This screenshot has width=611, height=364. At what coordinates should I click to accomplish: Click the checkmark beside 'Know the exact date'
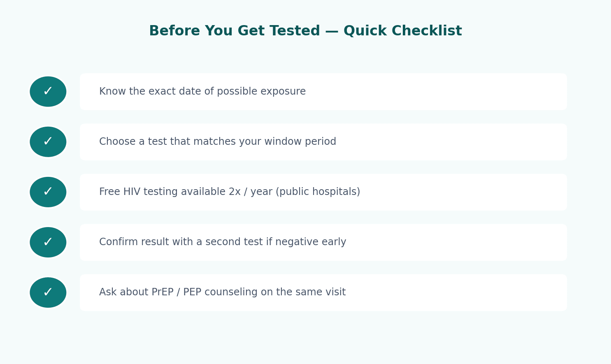(x=48, y=92)
